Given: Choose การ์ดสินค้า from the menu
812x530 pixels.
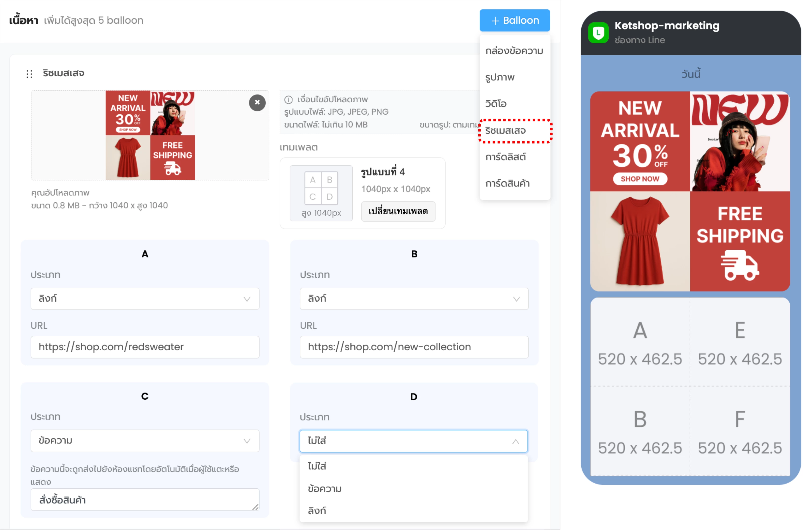Looking at the screenshot, I should point(507,184).
